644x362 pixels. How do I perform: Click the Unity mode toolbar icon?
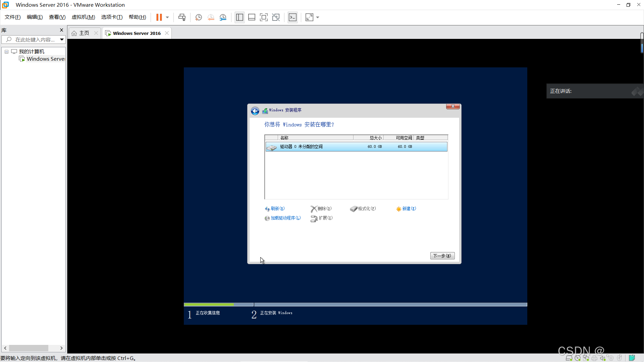pos(276,17)
